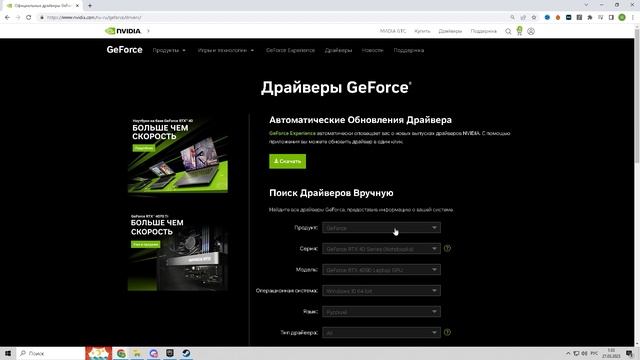Image resolution: width=640 pixels, height=360 pixels.
Task: Open NVIDIA GTC in the top header
Action: 393,31
